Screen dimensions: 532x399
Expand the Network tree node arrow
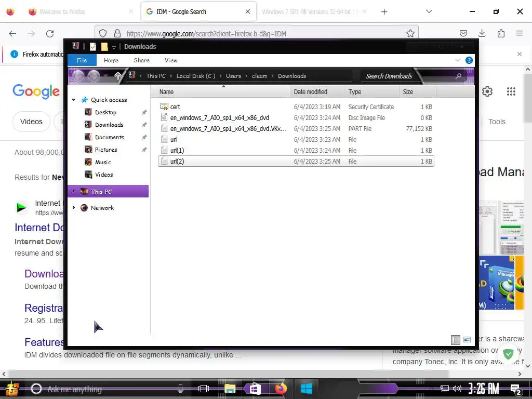pyautogui.click(x=74, y=208)
